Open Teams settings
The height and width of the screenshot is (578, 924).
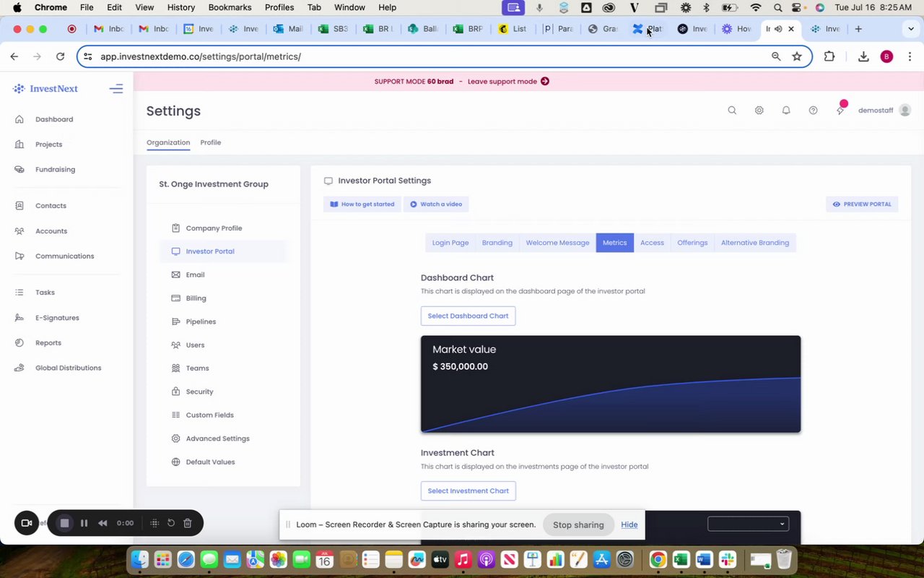point(197,368)
